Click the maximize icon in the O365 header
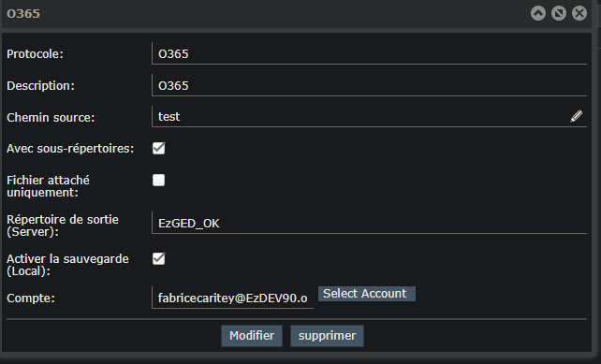This screenshot has width=601, height=364. pyautogui.click(x=559, y=13)
